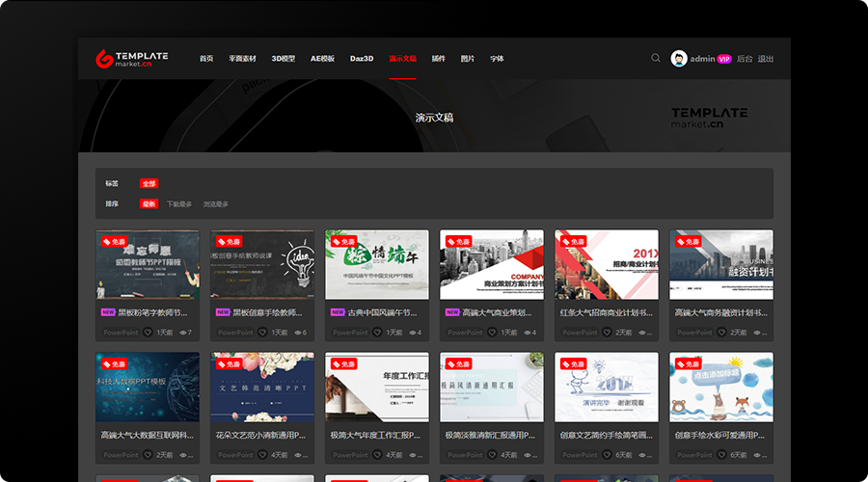This screenshot has height=482, width=868.
Task: Open the AE模板 navigation item
Action: click(x=322, y=59)
